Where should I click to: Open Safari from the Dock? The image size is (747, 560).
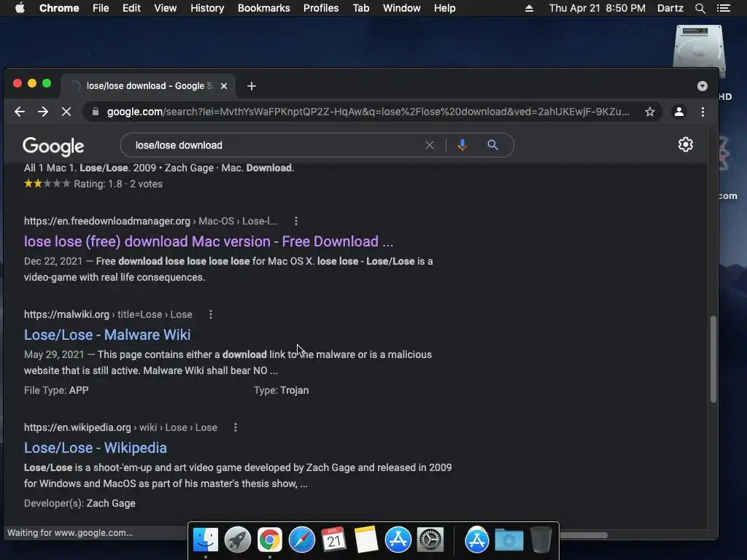click(301, 540)
